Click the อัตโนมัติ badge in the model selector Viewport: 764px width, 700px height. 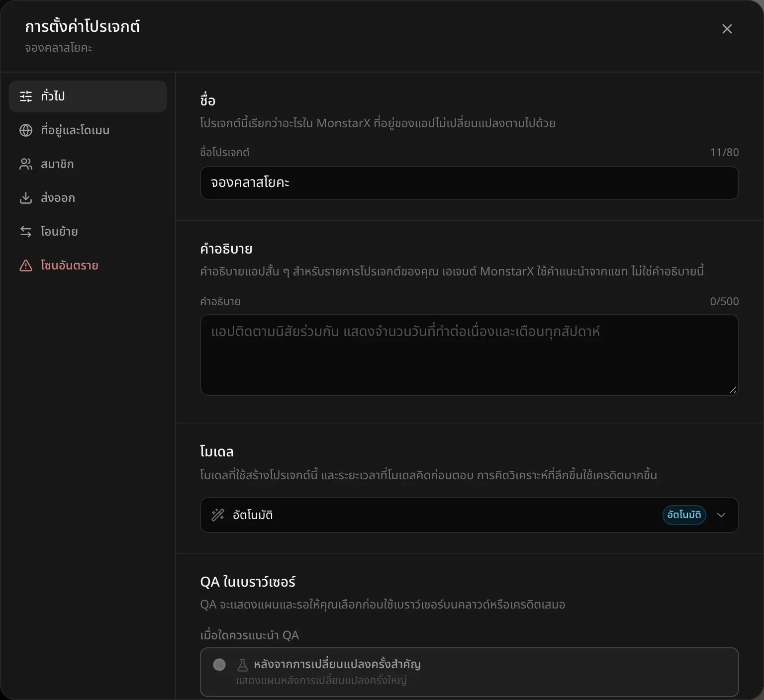point(684,515)
